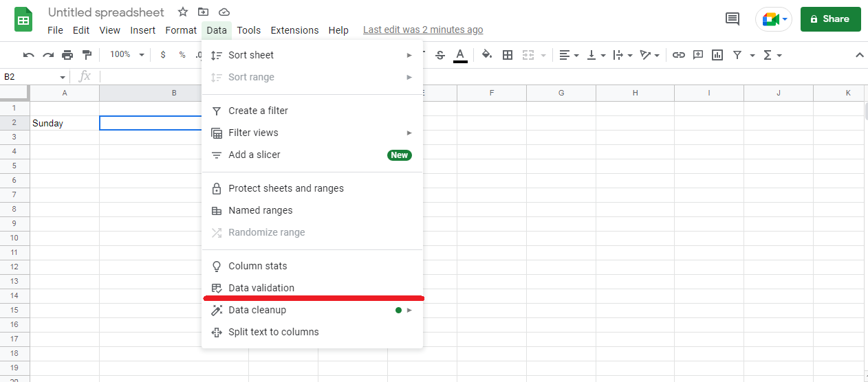Open the zoom 100% dropdown
The height and width of the screenshot is (382, 868).
127,55
